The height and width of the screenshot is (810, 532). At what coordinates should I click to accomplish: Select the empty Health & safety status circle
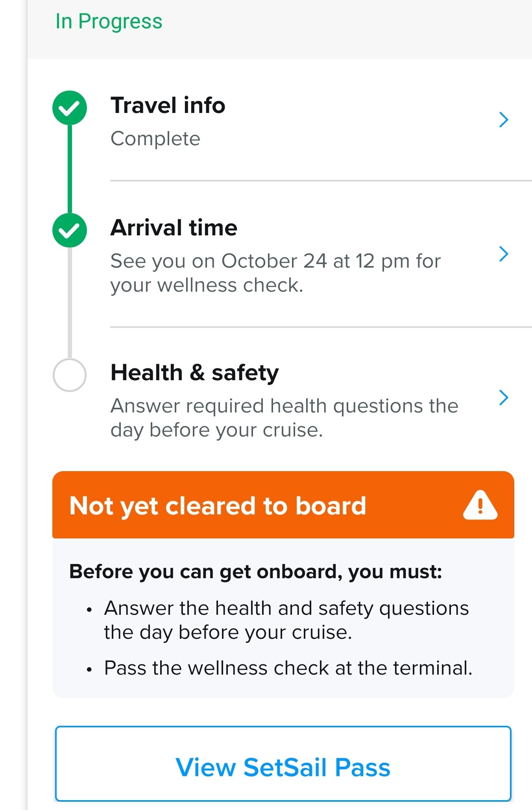[70, 375]
